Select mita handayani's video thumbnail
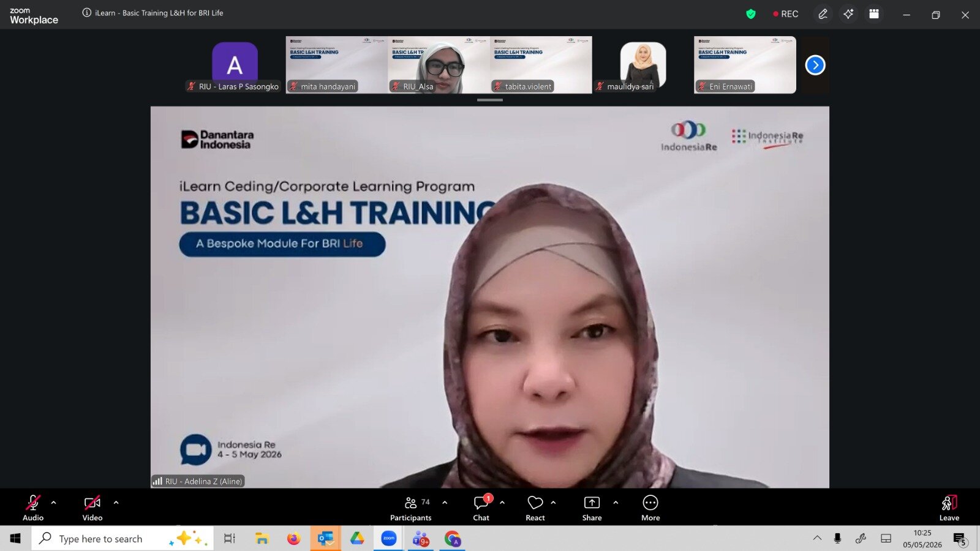Image resolution: width=980 pixels, height=551 pixels. click(337, 65)
